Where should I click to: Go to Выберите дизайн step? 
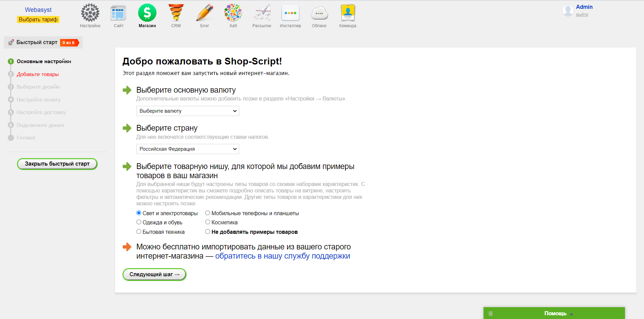pyautogui.click(x=38, y=87)
